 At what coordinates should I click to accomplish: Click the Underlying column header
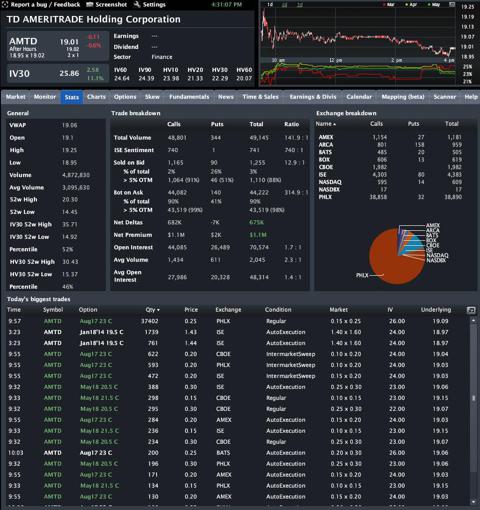click(x=436, y=310)
